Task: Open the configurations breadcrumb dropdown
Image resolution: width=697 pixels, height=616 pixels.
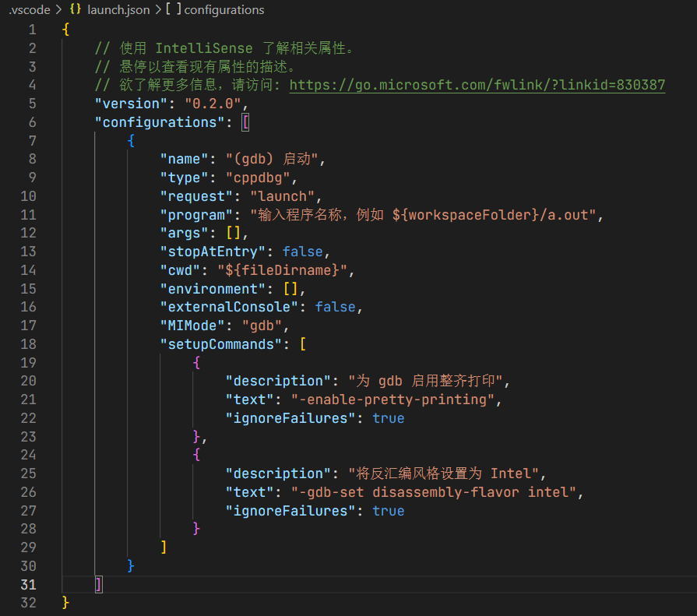Action: 223,10
